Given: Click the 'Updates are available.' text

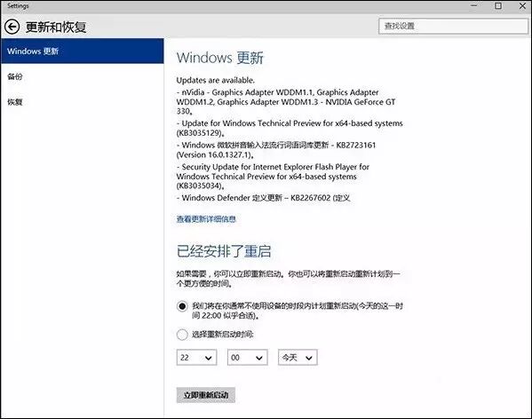Looking at the screenshot, I should 216,81.
